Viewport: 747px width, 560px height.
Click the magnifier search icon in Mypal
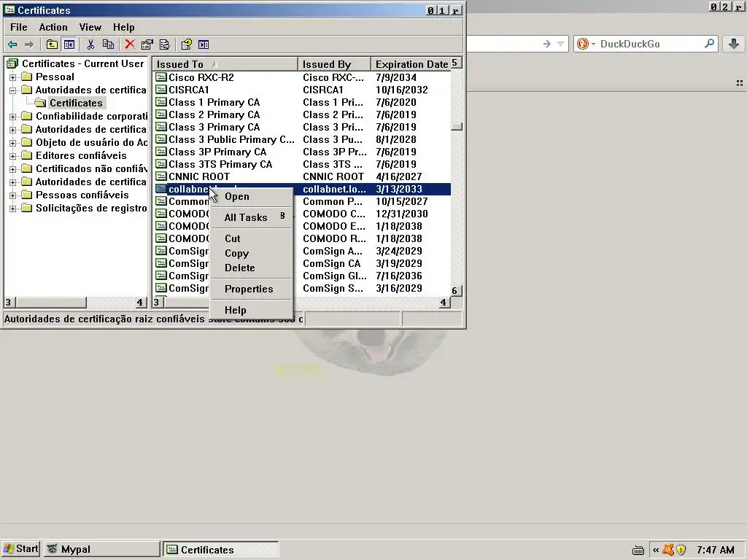[709, 43]
